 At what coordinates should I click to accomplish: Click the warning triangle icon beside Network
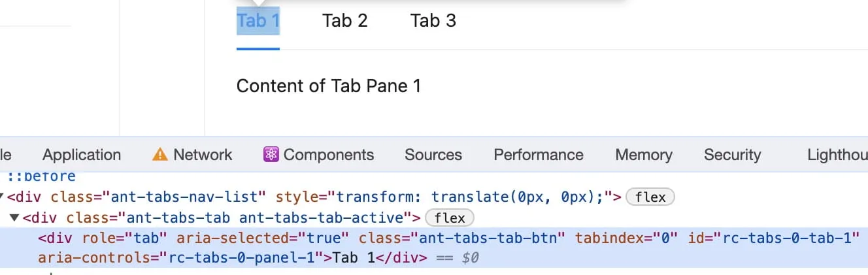159,155
